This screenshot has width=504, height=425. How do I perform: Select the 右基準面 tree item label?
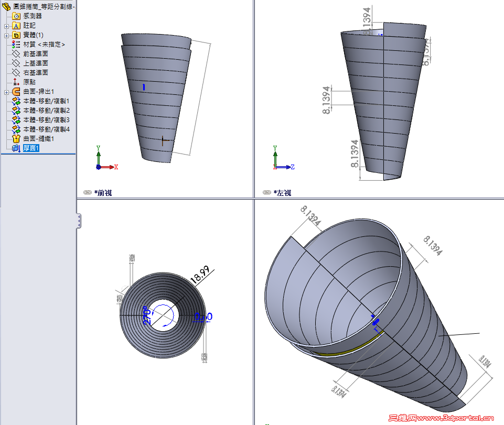pos(36,73)
